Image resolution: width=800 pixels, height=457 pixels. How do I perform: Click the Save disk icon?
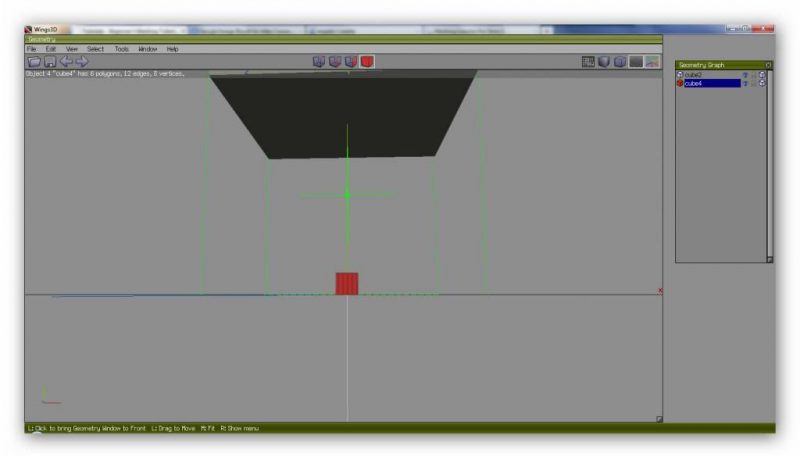pos(49,62)
